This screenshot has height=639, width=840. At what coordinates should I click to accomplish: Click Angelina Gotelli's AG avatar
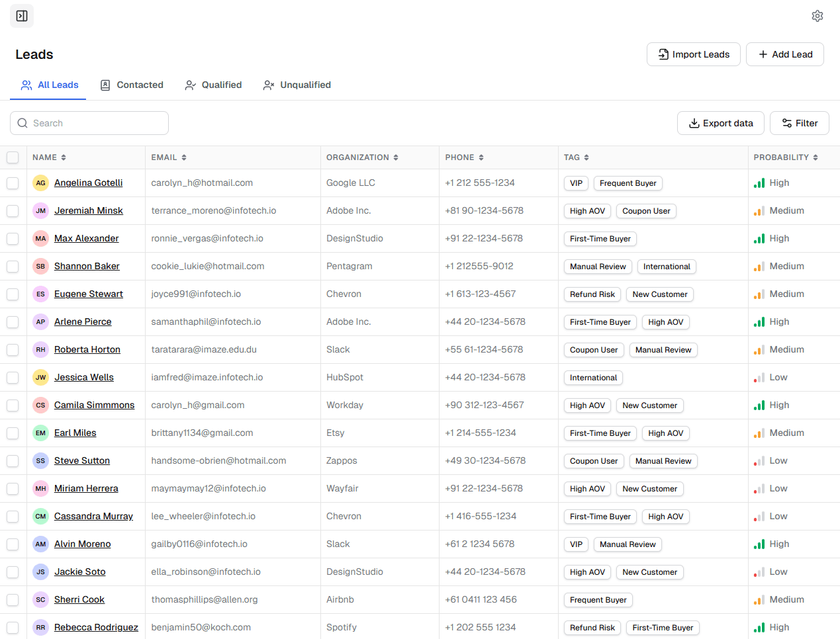(x=40, y=183)
